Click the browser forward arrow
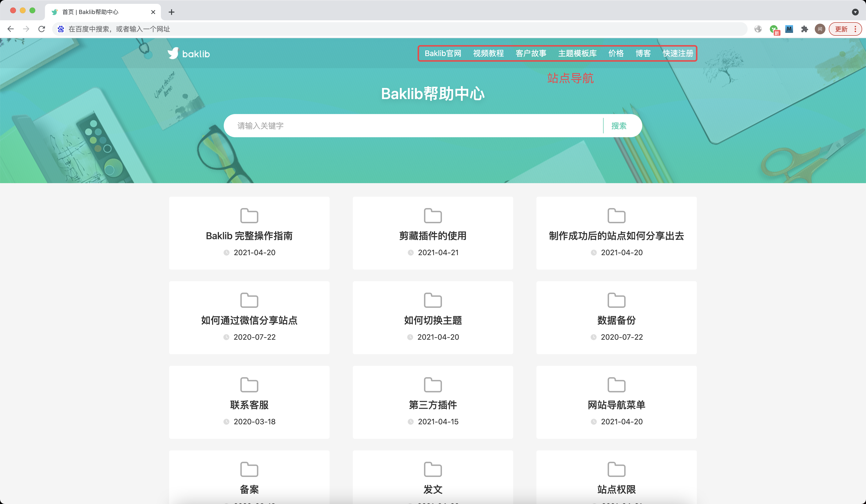 pos(26,29)
